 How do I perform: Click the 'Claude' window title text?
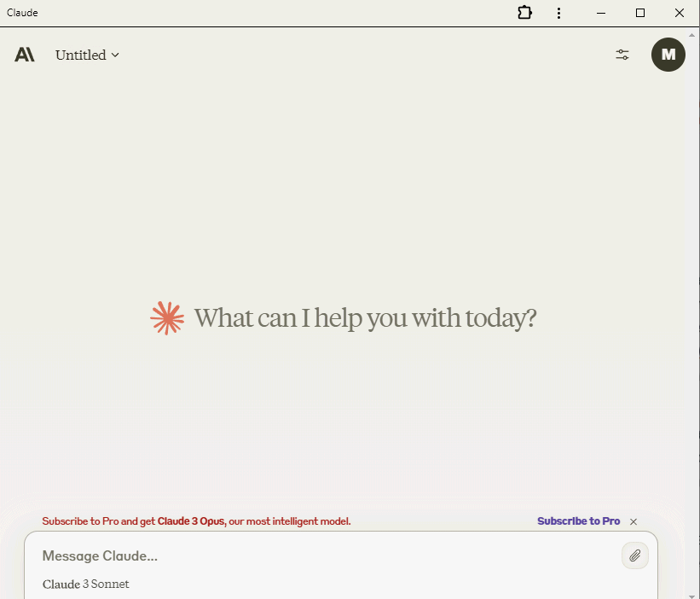(22, 13)
